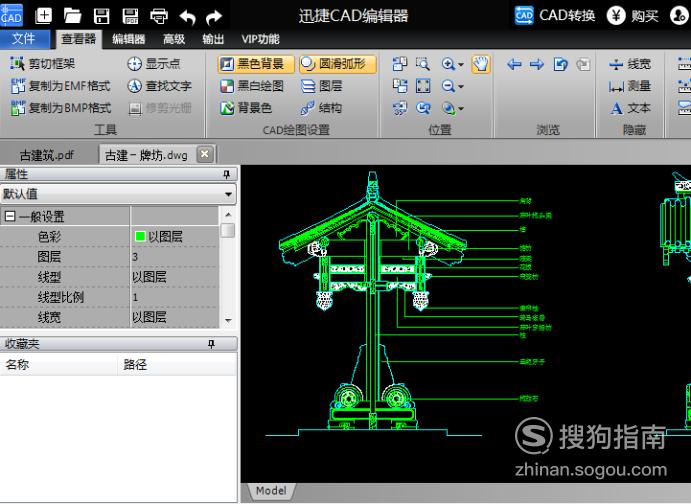Toggle 文本 text display

pos(629,108)
